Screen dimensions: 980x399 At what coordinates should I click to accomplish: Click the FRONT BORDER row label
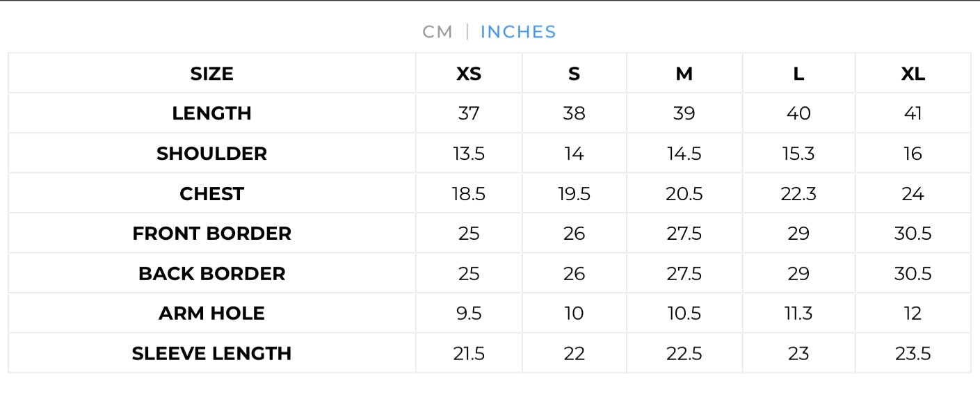(x=211, y=234)
